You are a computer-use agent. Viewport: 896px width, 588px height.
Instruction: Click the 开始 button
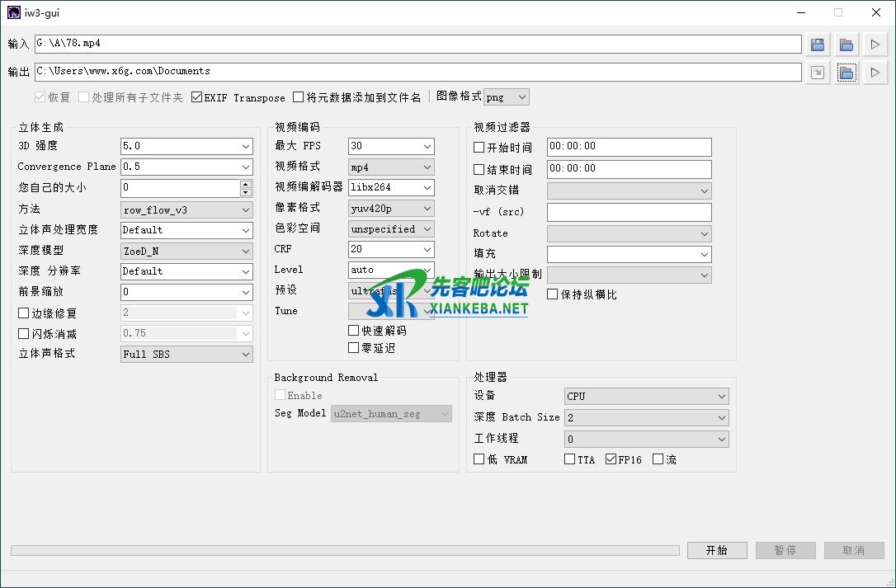pyautogui.click(x=716, y=550)
